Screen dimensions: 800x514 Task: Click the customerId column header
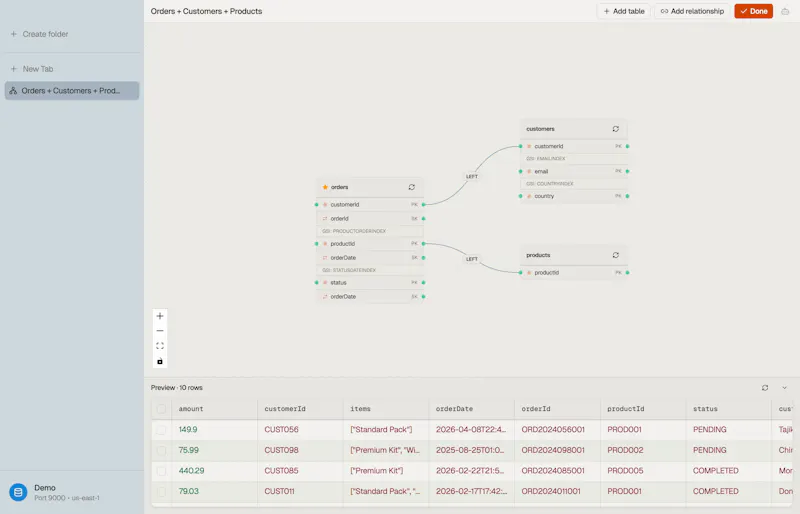pyautogui.click(x=300, y=409)
